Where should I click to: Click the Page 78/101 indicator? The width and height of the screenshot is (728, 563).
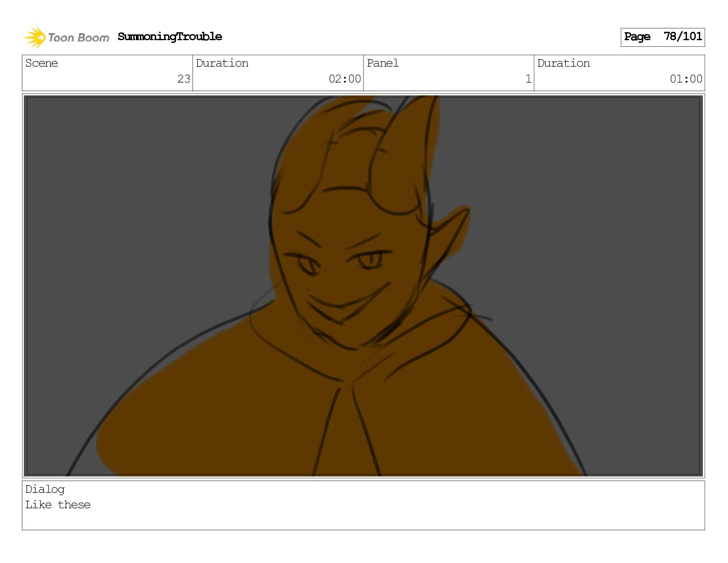coord(663,37)
